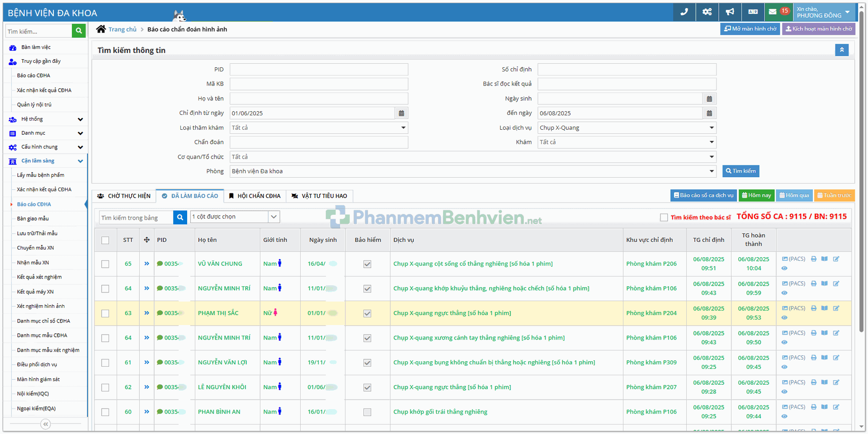
Task: Open the PACS image for PHAN BÌNH AN
Action: [793, 407]
